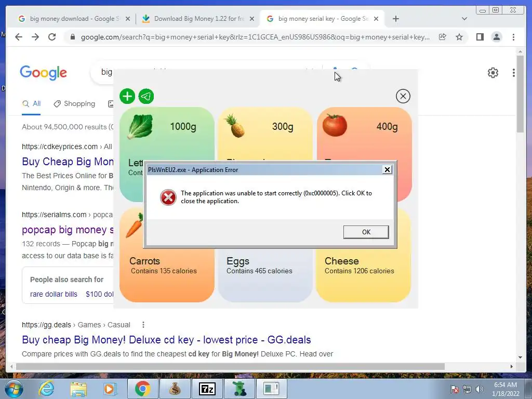Viewport: 532px width, 399px height.
Task: Close the PlsWnEU2.exe error dialog with X
Action: click(387, 170)
